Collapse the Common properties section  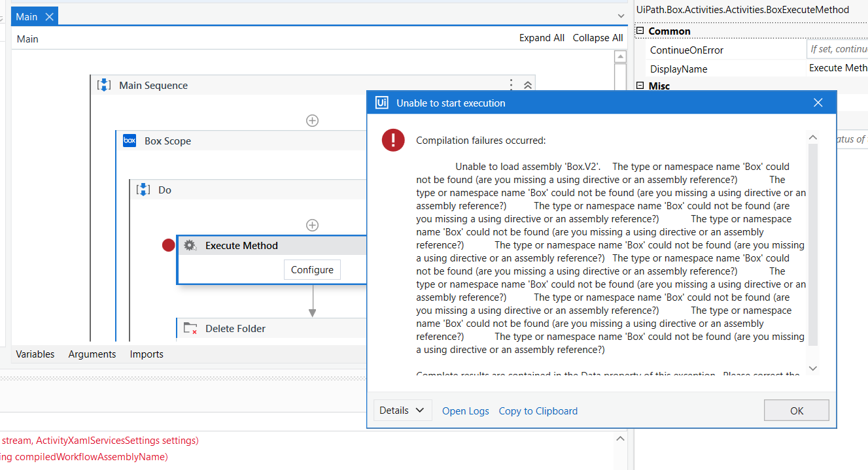pos(640,31)
